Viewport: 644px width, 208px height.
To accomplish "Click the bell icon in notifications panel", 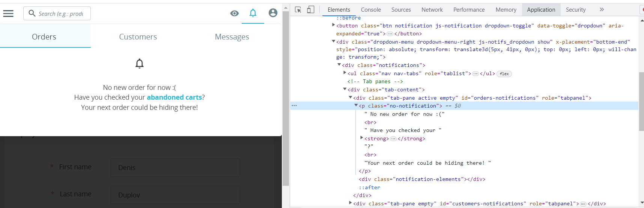I will click(x=140, y=64).
